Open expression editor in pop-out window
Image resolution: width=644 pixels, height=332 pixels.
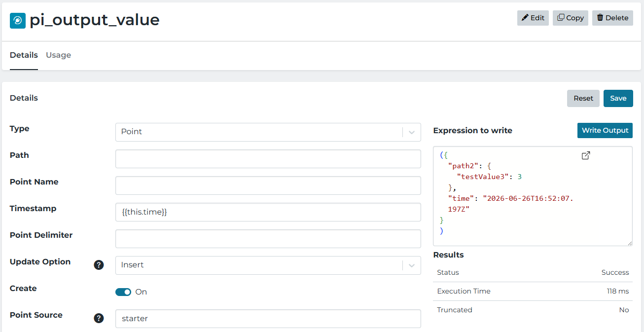pos(586,155)
